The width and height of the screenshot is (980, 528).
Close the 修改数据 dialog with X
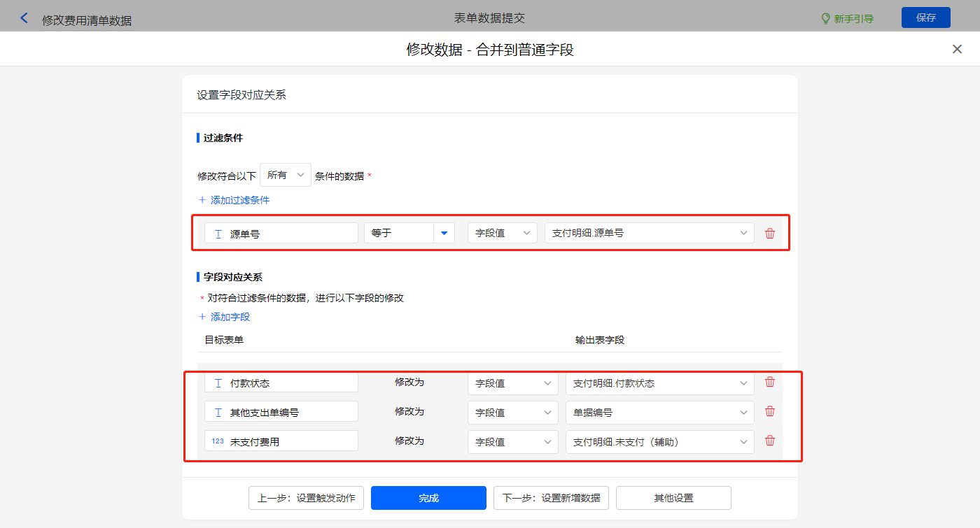coord(957,49)
